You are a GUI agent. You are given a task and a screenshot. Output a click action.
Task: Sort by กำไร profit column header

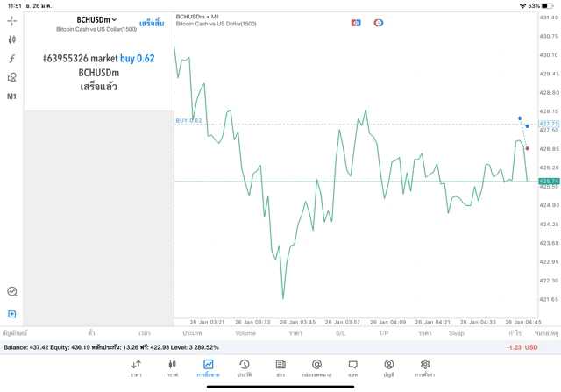click(x=515, y=333)
